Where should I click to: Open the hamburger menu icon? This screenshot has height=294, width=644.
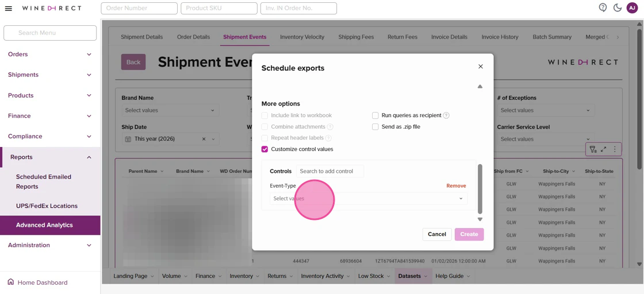(x=8, y=8)
